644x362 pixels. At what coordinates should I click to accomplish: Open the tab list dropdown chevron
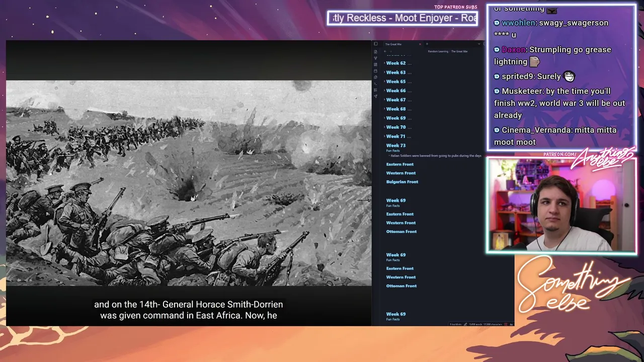point(479,44)
